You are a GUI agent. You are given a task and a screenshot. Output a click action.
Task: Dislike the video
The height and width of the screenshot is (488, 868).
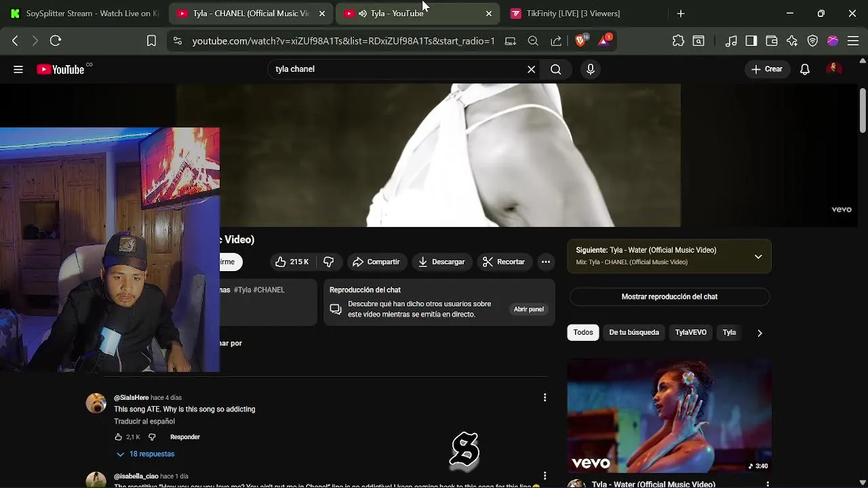click(329, 262)
